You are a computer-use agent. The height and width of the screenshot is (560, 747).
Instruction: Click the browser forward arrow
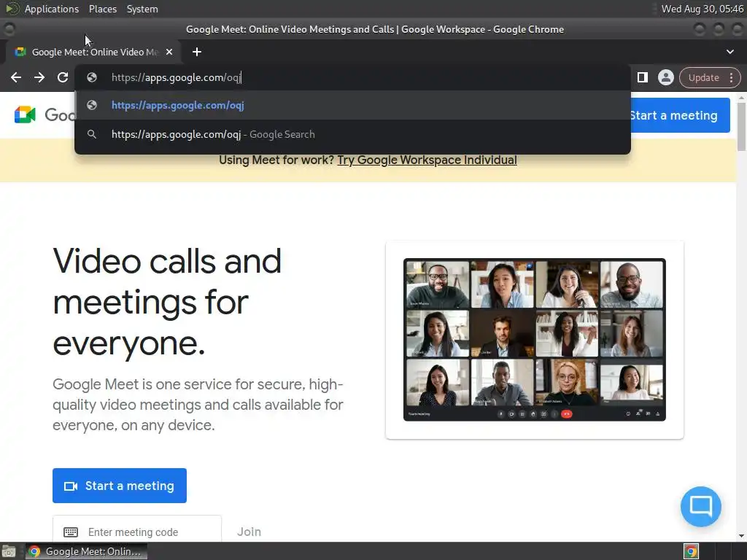(39, 77)
